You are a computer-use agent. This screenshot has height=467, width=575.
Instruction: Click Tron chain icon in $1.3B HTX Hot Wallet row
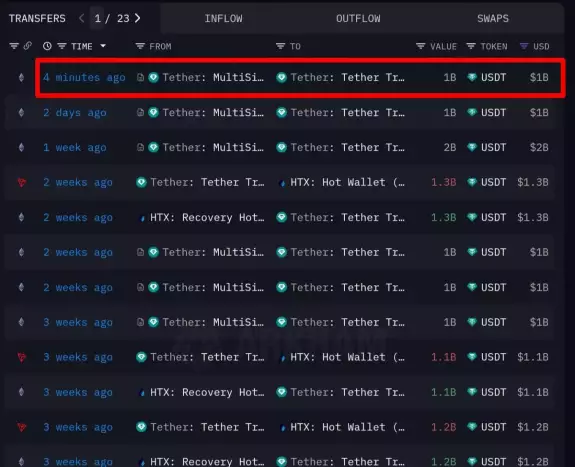pyautogui.click(x=22, y=182)
